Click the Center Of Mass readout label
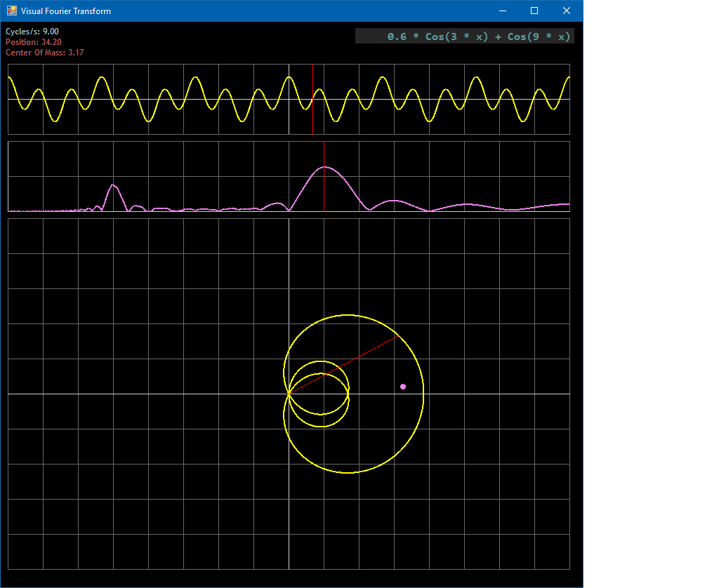Screen dimensions: 719x588 point(45,53)
